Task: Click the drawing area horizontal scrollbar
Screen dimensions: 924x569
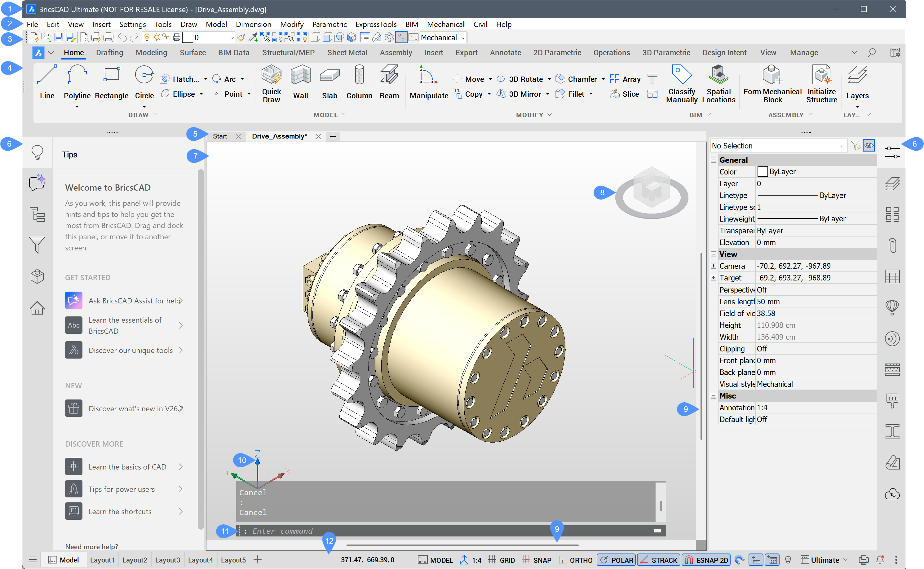Action: click(462, 545)
